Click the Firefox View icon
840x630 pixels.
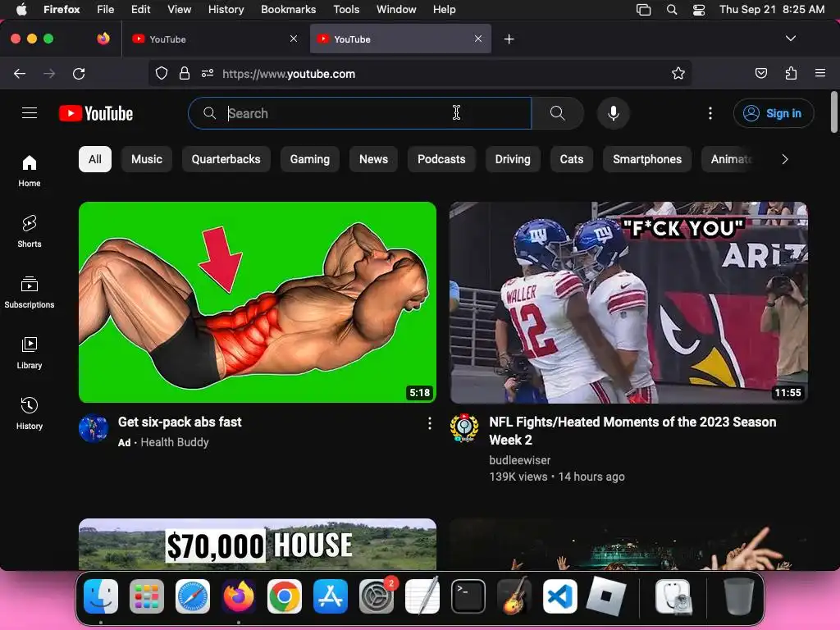pos(103,39)
